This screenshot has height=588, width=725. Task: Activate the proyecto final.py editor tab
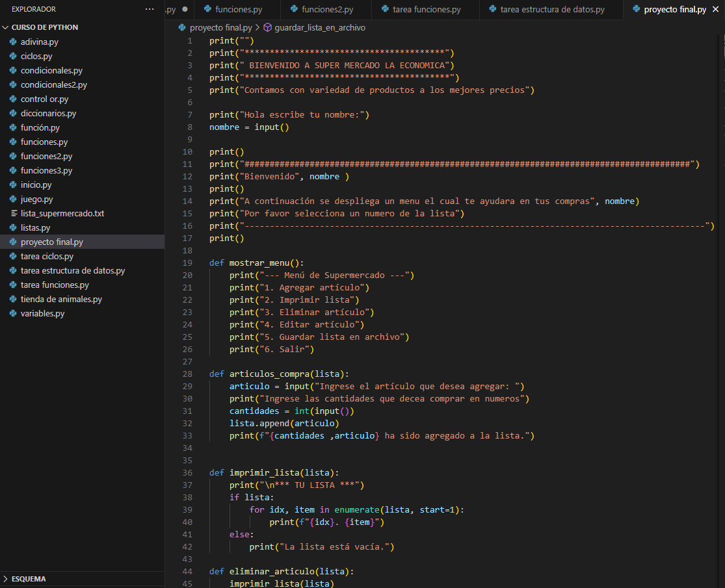tap(674, 9)
